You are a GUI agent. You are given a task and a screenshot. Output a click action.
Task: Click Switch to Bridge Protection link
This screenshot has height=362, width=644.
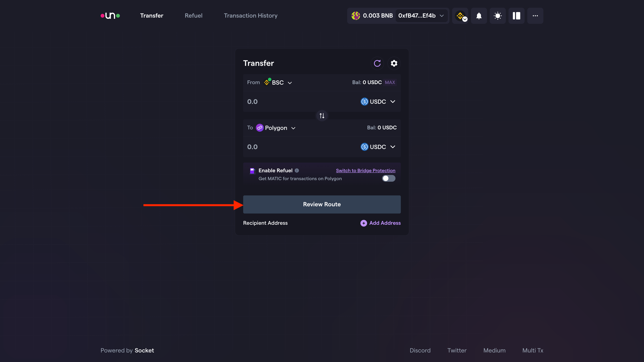365,170
